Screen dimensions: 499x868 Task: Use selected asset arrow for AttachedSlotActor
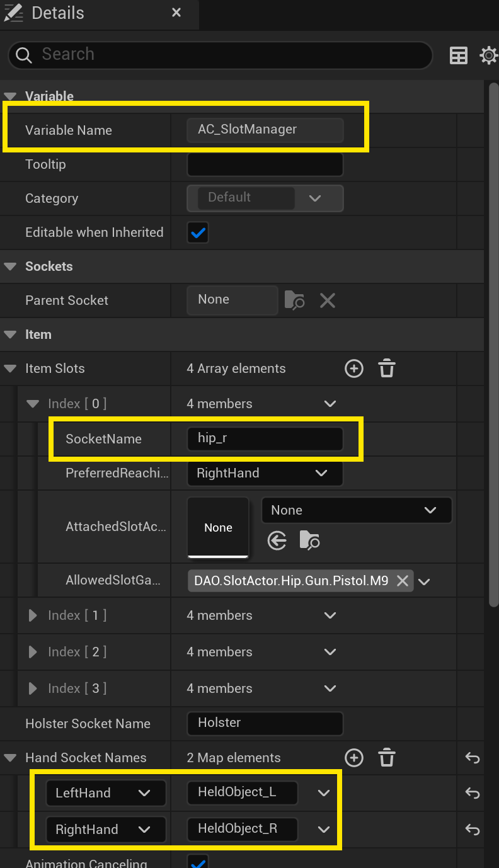(x=277, y=540)
